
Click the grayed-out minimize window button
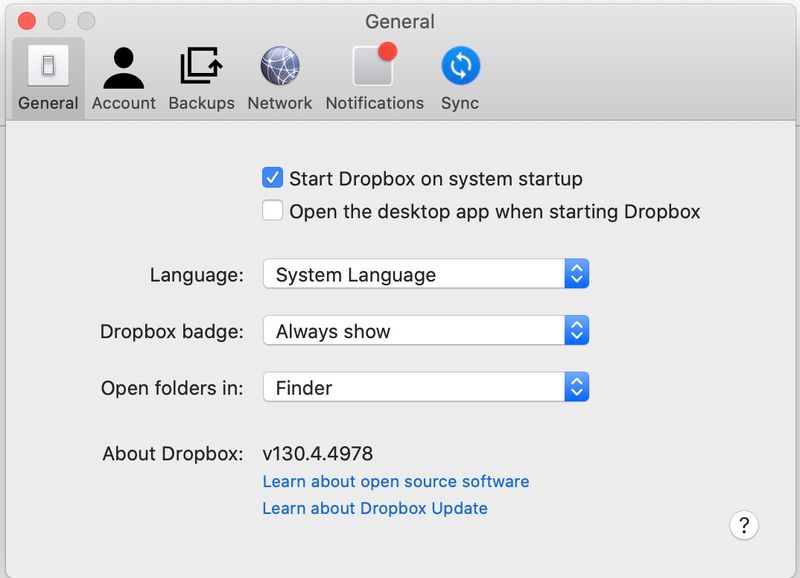tap(57, 21)
